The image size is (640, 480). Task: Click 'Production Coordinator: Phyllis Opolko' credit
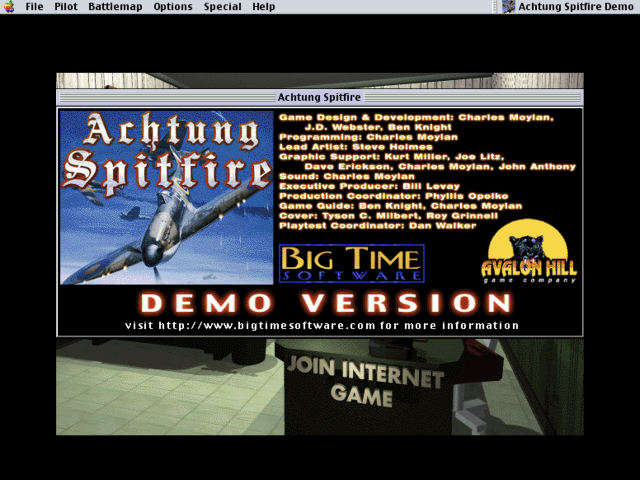tap(393, 196)
